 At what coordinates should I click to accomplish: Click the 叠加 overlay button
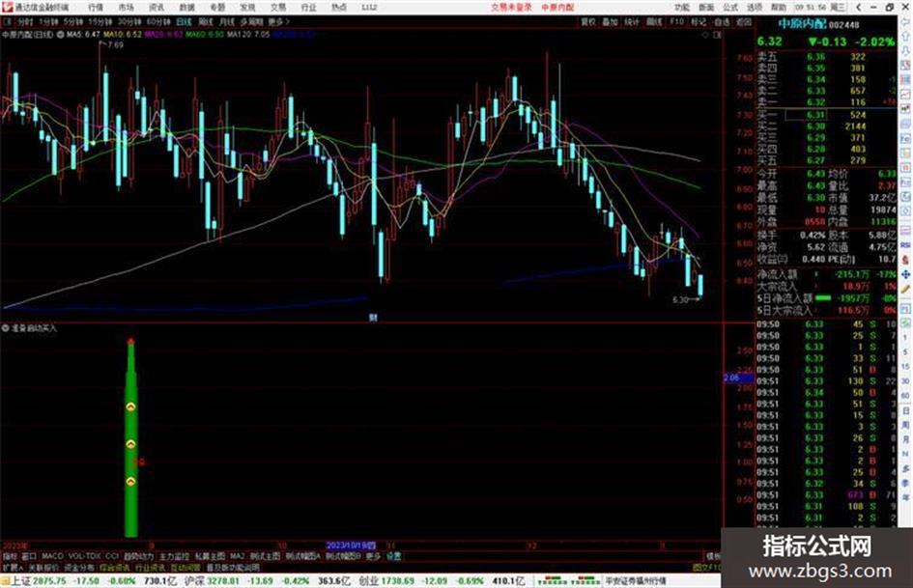(x=610, y=21)
